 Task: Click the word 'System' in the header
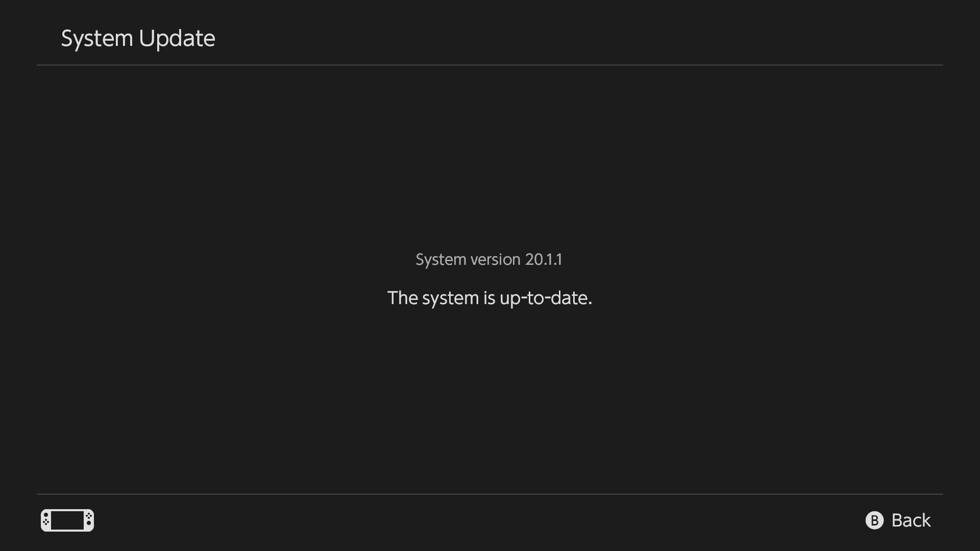(x=97, y=39)
